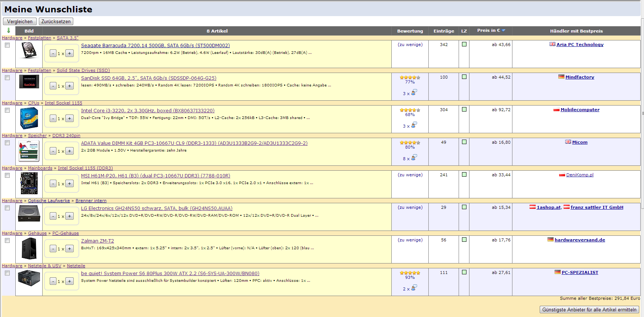Tick the LZ checkbox for MSI H61M-P20
This screenshot has width=644, height=317.
[464, 174]
